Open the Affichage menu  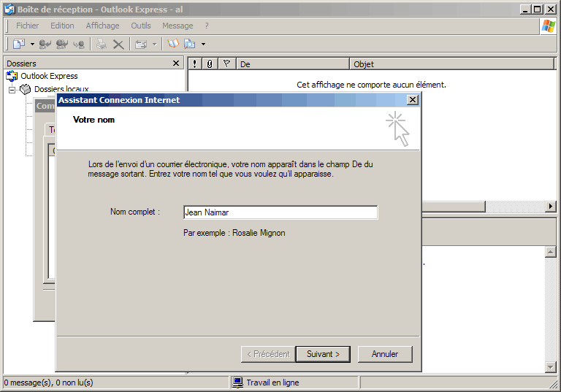(102, 26)
